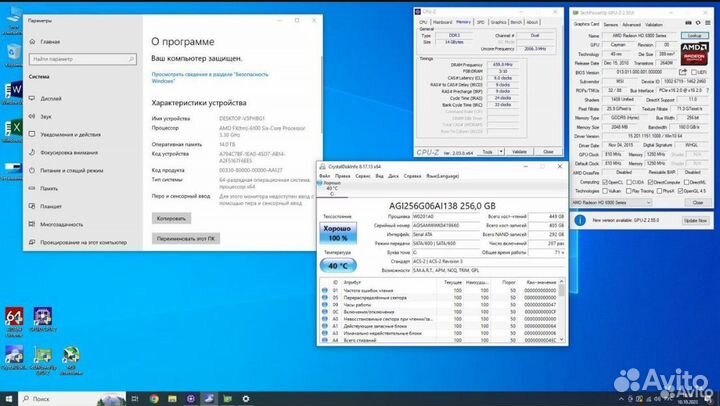720x406 pixels.
Task: Open the Windows security details link
Action: point(210,78)
